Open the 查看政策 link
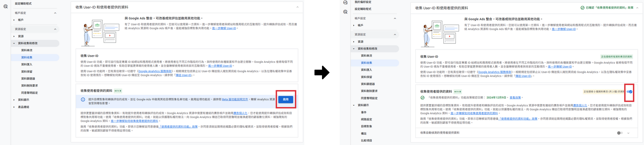This screenshot has width=644, height=145. click(515, 98)
